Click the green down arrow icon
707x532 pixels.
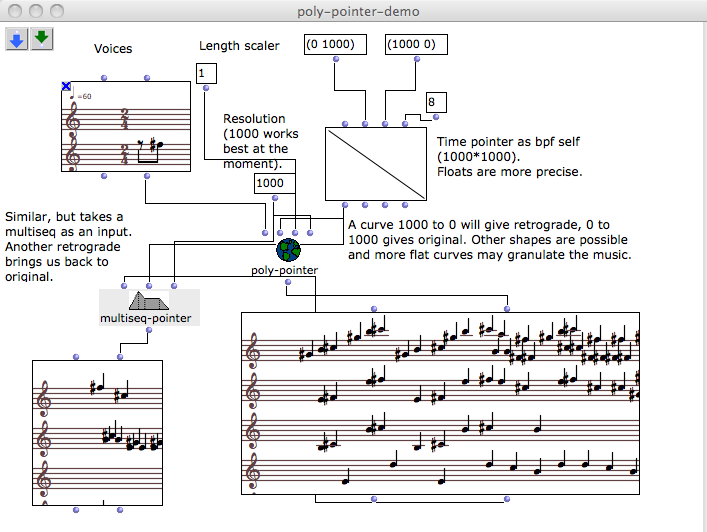coord(41,38)
